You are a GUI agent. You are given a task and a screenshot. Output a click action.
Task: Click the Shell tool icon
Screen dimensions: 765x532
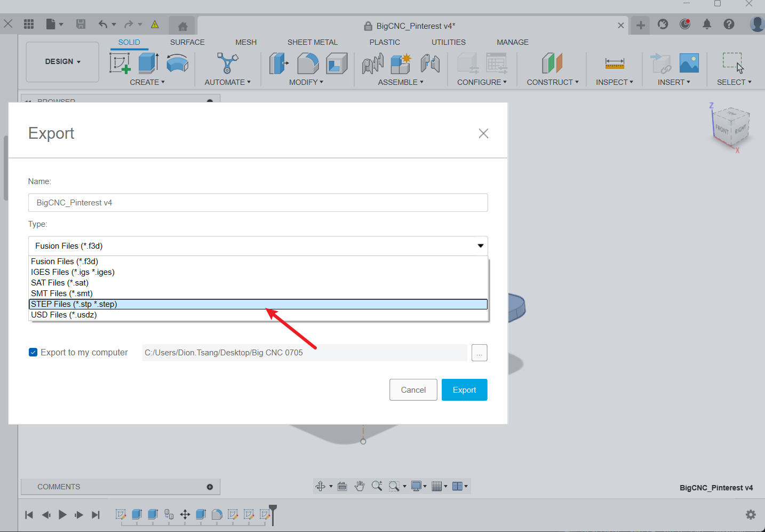[x=337, y=63]
